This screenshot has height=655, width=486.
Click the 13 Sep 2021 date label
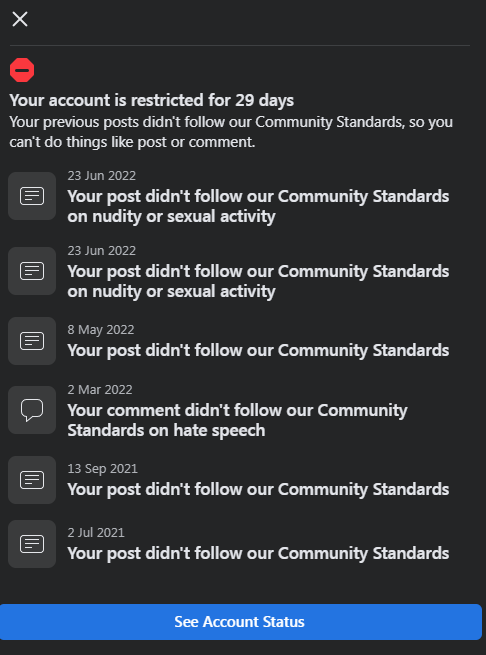pyautogui.click(x=102, y=469)
